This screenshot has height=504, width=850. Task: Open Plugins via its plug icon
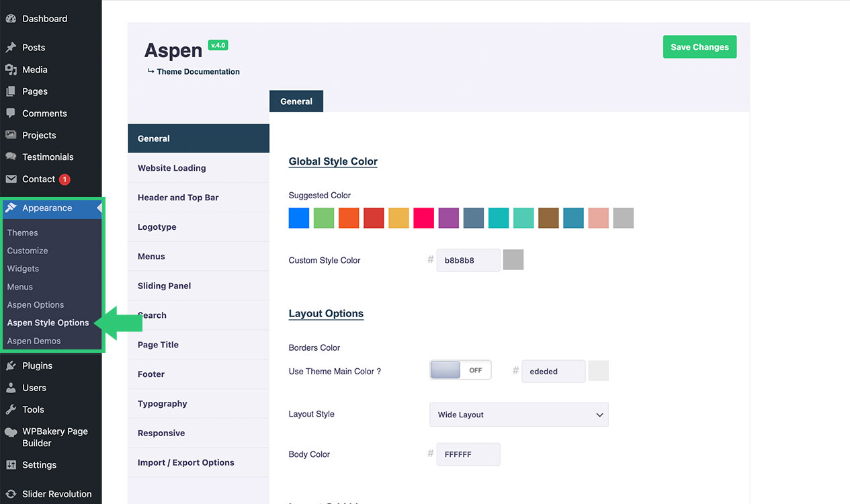[x=11, y=366]
